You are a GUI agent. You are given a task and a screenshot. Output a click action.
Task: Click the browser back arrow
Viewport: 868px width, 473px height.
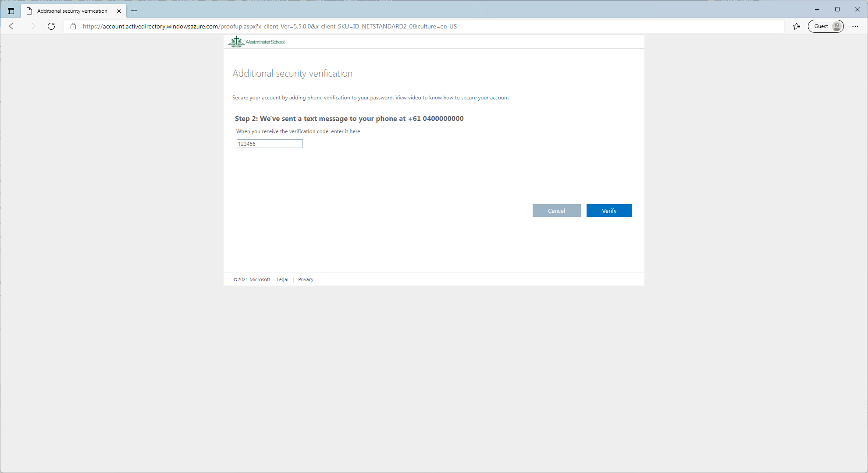tap(12, 26)
